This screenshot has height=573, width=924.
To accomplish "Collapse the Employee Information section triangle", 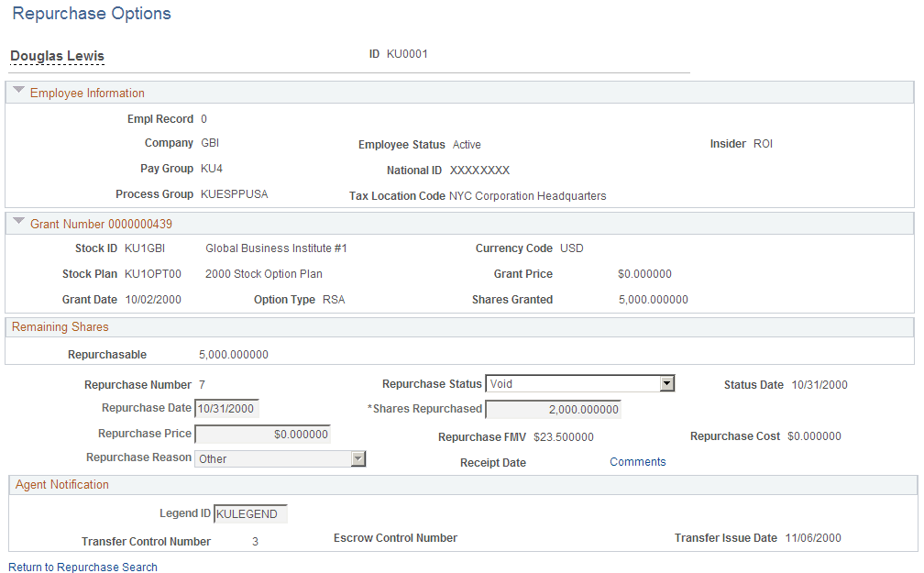I will coord(18,91).
